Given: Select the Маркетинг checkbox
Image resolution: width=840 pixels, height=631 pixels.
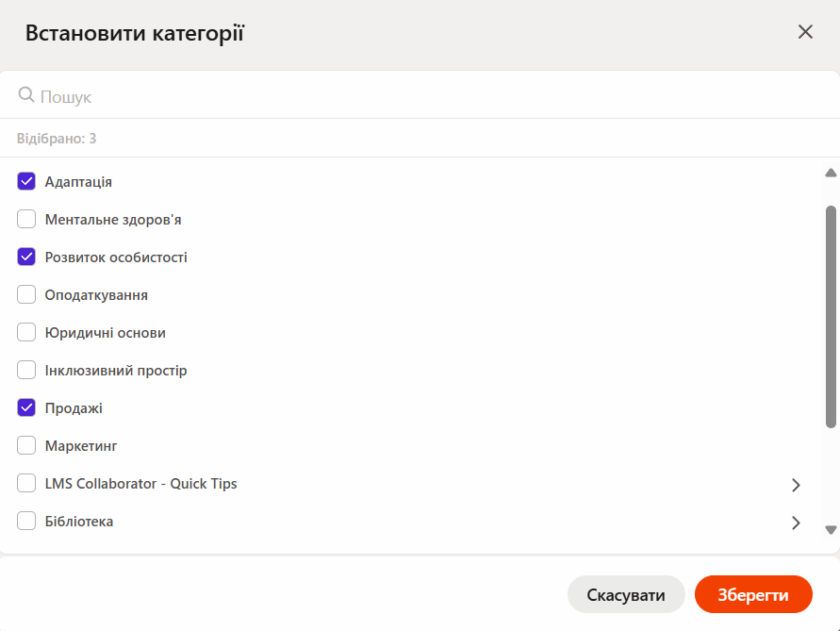Looking at the screenshot, I should [26, 445].
